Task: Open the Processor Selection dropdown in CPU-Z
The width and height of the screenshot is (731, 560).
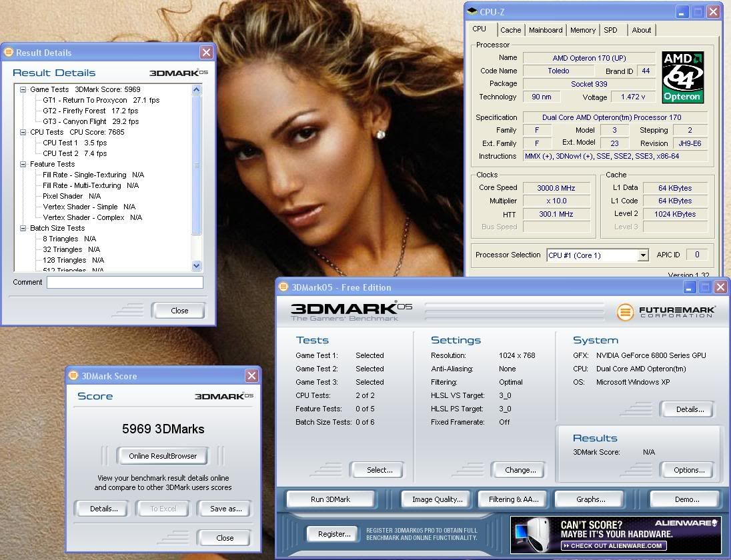Action: point(644,255)
